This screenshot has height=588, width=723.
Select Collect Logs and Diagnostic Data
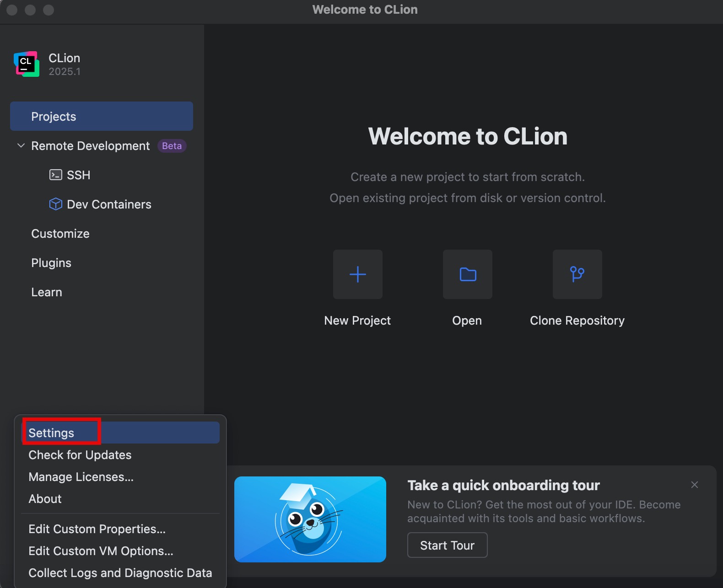(120, 573)
